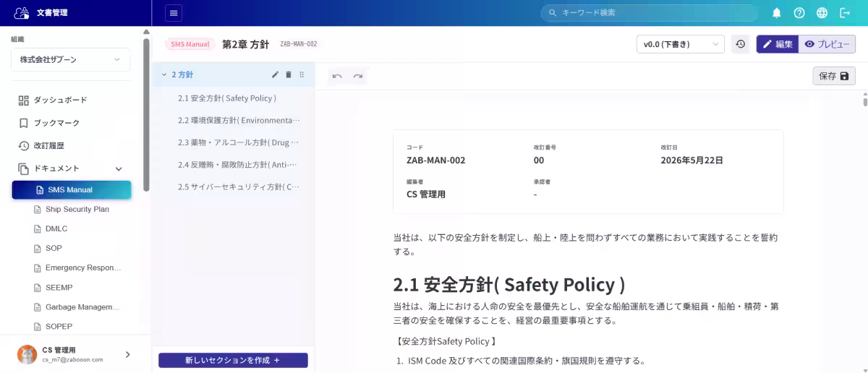Click the 2.1 安全方針 heading in editor
Viewport: 868px width, 373px height.
[x=509, y=283]
